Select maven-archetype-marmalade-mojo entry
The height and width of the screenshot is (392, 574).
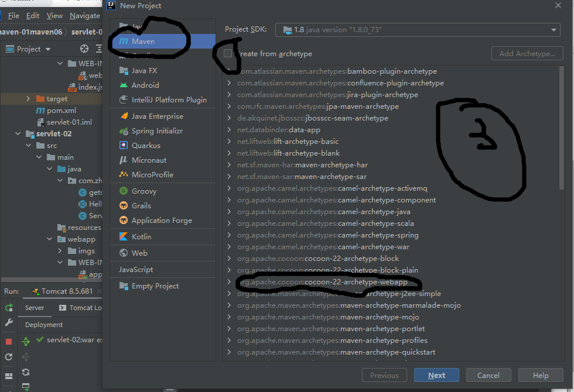(349, 305)
